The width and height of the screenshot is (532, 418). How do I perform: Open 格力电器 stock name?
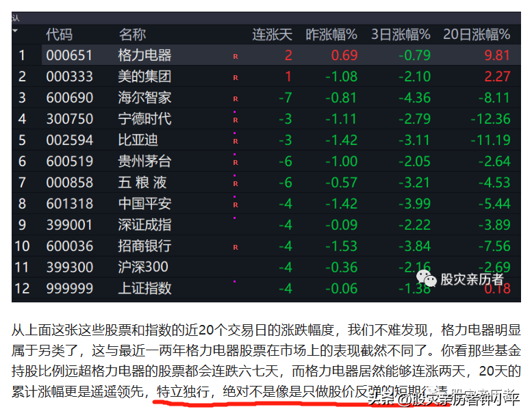click(144, 55)
